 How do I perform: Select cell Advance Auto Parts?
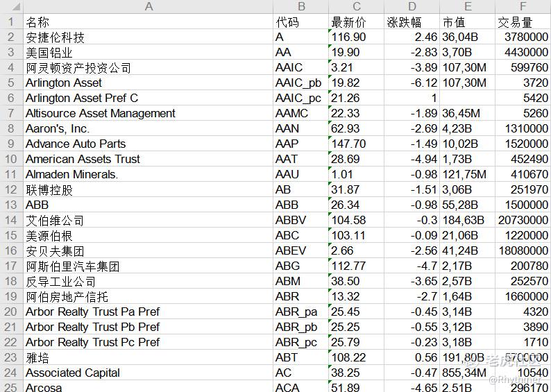click(148, 144)
